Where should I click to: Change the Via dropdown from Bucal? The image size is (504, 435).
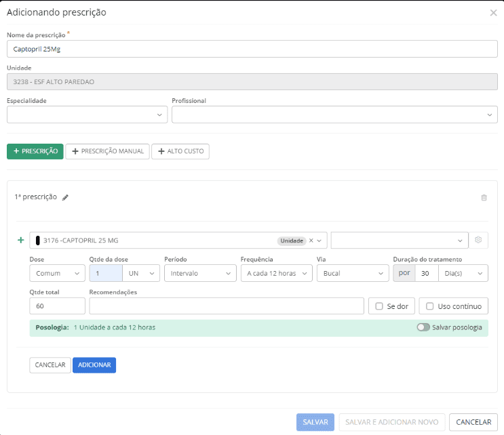352,274
